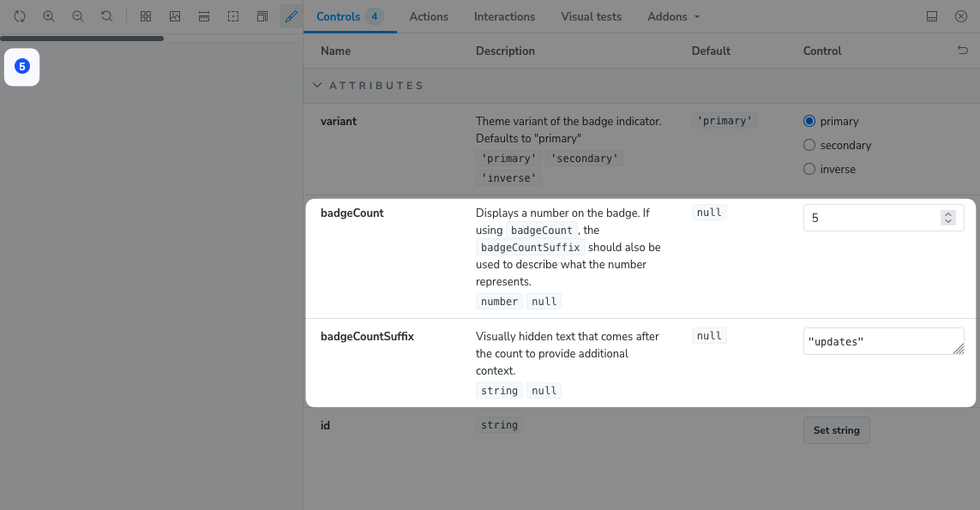The height and width of the screenshot is (510, 980).
Task: Open the Addons dropdown
Action: click(673, 16)
